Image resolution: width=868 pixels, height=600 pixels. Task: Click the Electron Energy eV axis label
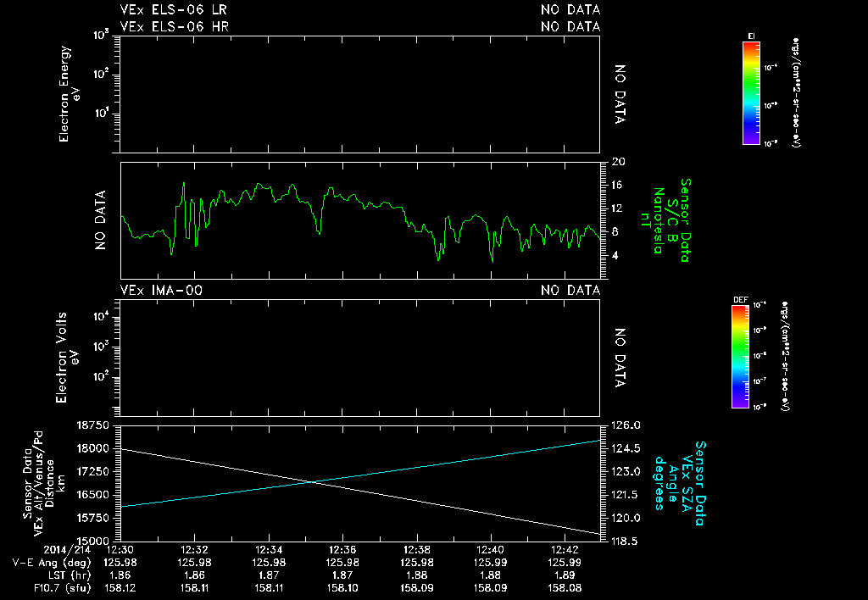70,93
